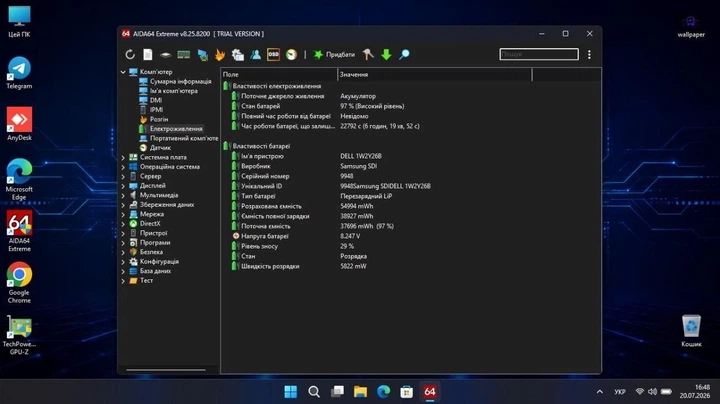This screenshot has width=720, height=404.
Task: Open the three-dot menu in AIDA64
Action: (589, 55)
